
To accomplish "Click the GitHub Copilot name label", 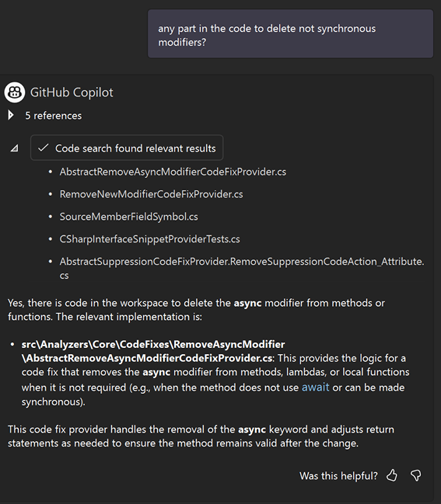I will [x=71, y=92].
